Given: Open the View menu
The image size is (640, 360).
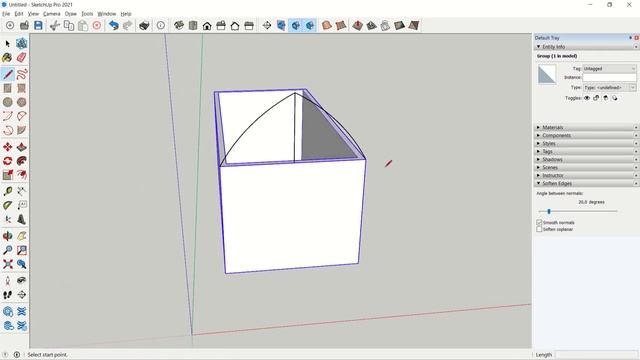Looking at the screenshot, I should [x=33, y=14].
